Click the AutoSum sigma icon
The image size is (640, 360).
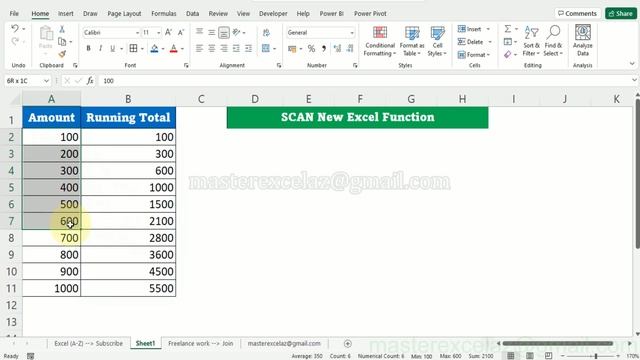coord(507,29)
